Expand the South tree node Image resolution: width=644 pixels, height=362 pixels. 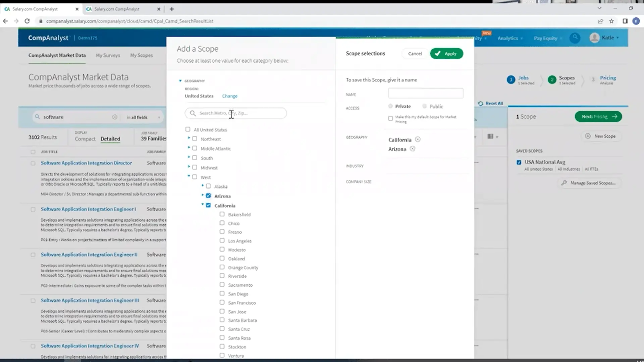[189, 157]
